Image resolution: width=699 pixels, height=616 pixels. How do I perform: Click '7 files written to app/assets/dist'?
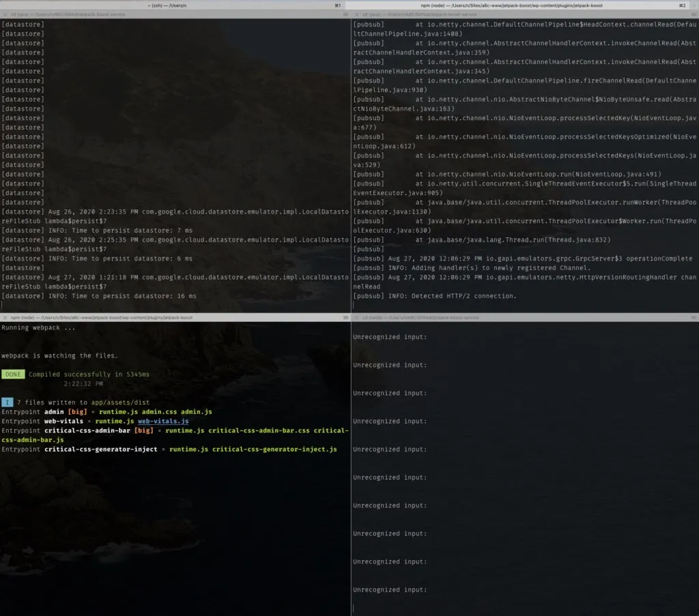tap(83, 402)
